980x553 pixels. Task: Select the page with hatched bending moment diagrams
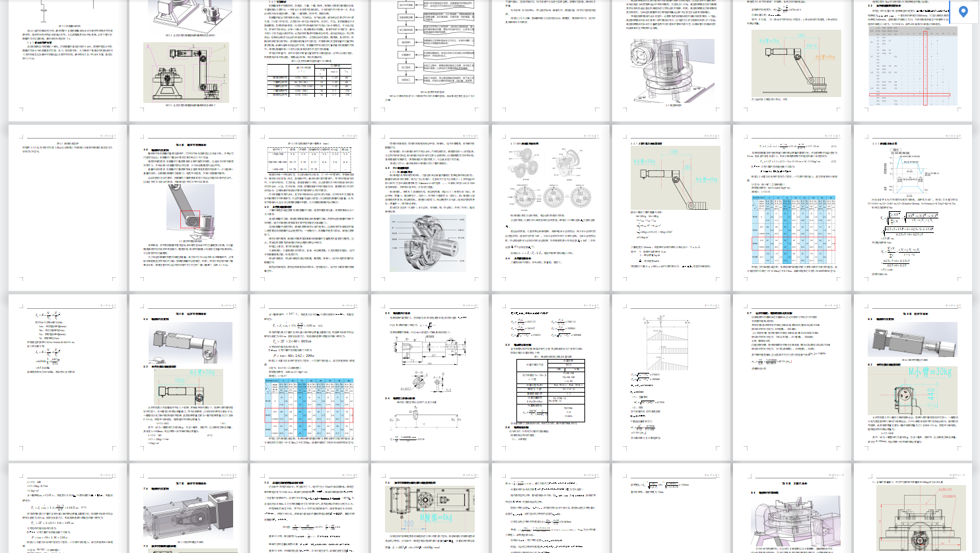672,377
